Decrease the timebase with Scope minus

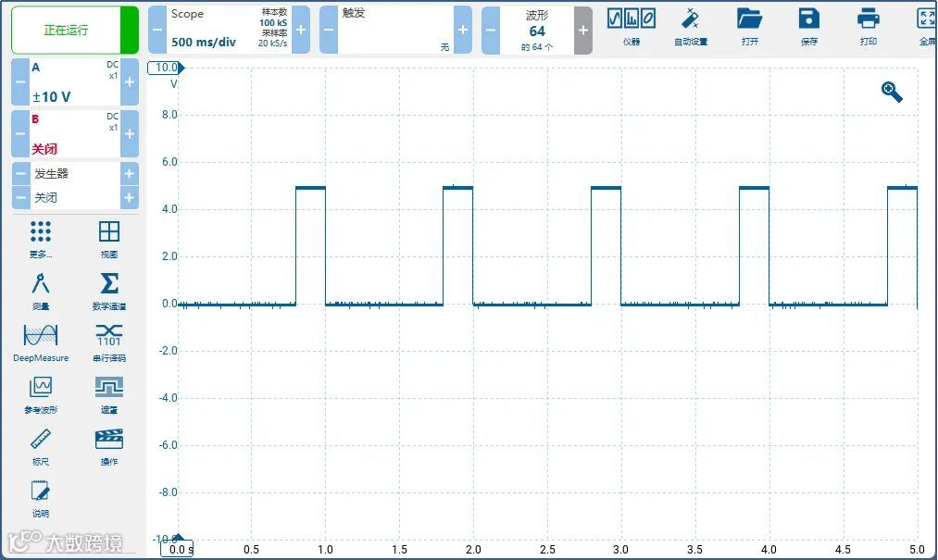click(x=157, y=30)
